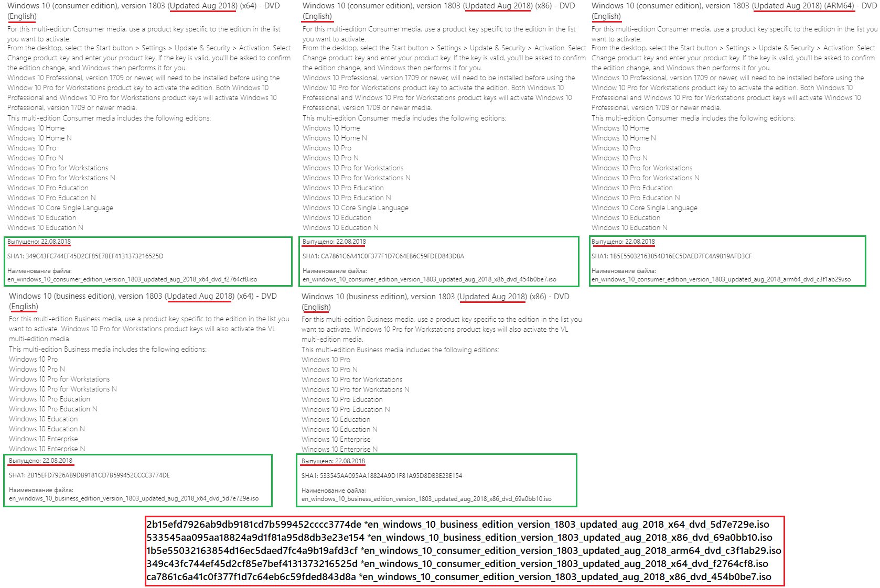Viewport: 880px width, 588px height.
Task: Click 'Наименование файла:' label in business x86 box
Action: pos(334,491)
